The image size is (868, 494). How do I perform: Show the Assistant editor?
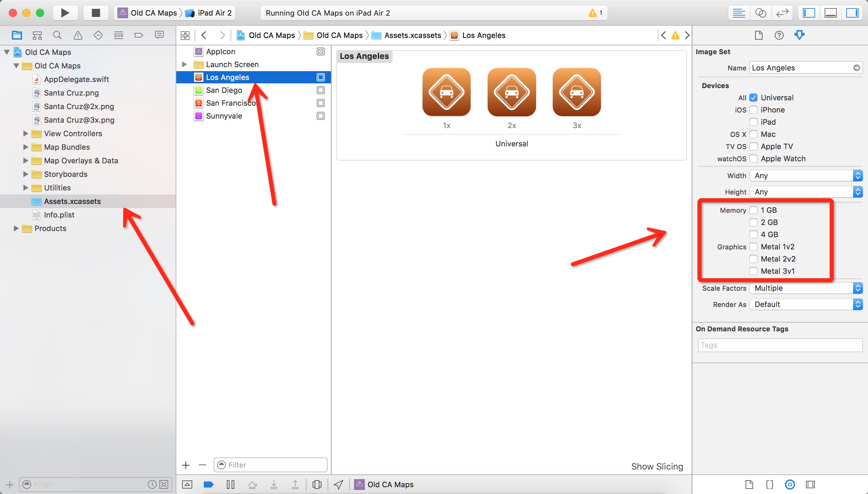[x=761, y=13]
